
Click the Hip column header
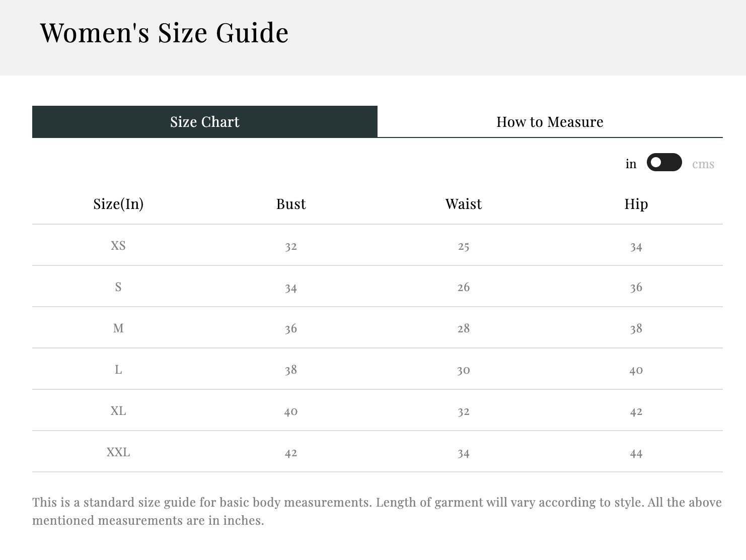coord(636,204)
